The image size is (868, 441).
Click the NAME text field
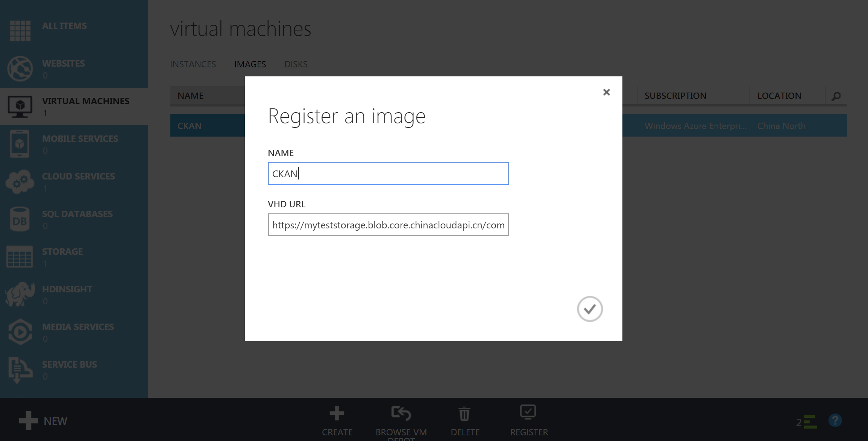388,173
